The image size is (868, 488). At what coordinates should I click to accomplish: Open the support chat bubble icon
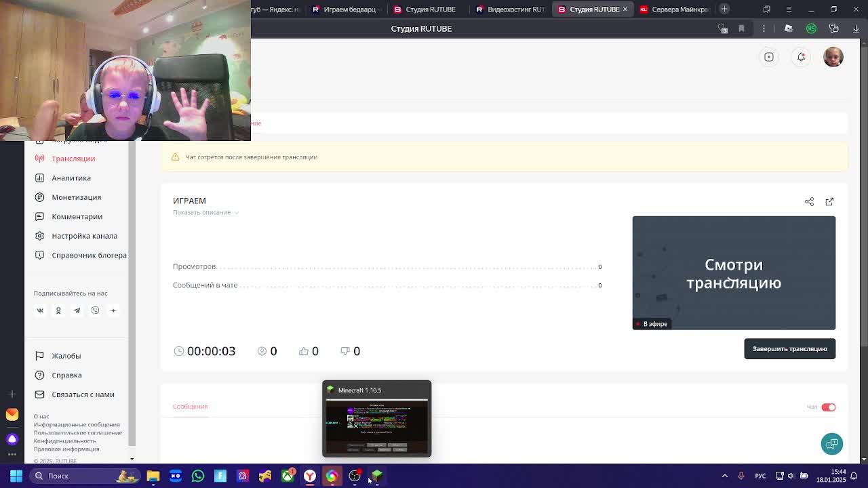(831, 443)
